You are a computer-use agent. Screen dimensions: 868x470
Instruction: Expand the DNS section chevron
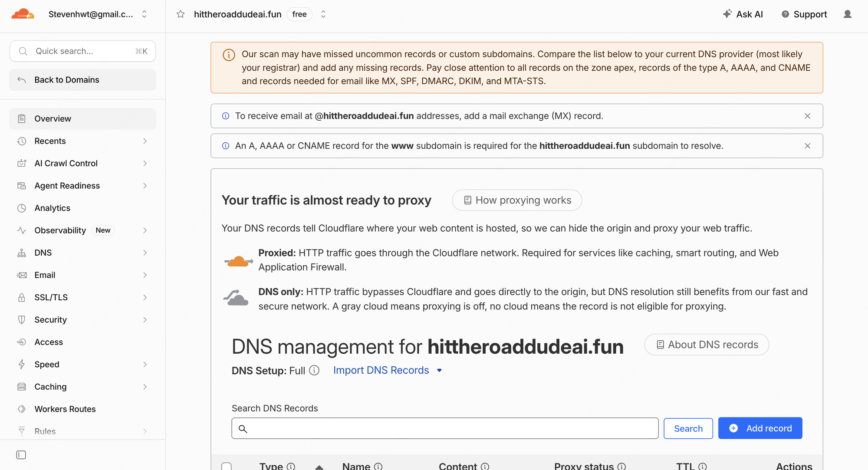click(x=145, y=253)
